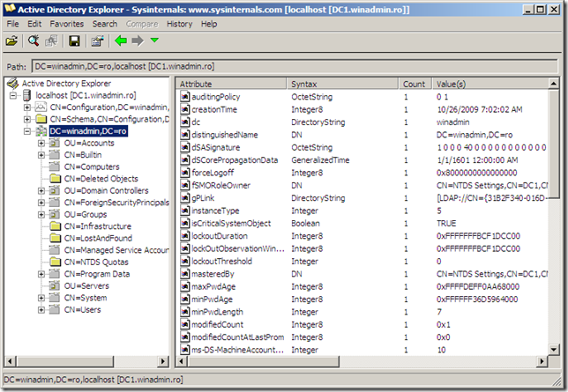Go back with the green left arrow
This screenshot has width=568, height=392.
pos(121,41)
